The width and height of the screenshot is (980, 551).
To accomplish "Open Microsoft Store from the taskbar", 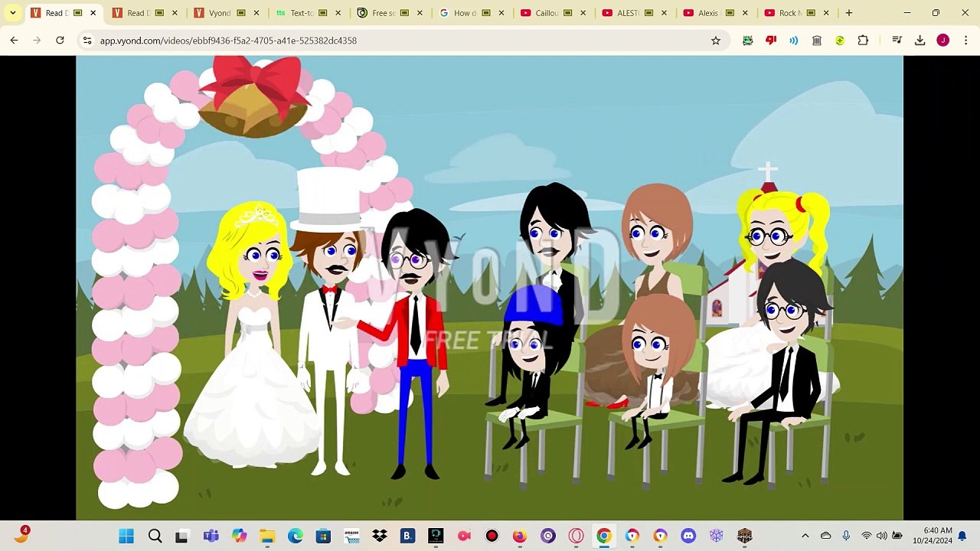I will (323, 536).
